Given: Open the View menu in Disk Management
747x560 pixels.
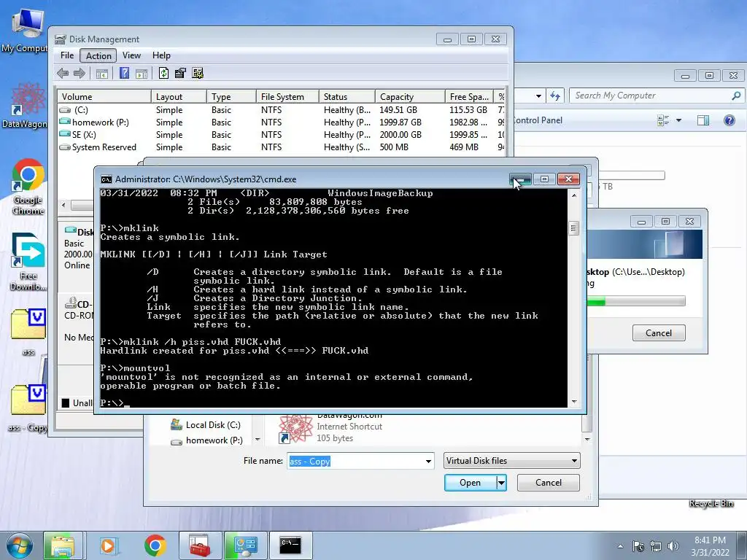Looking at the screenshot, I should [131, 55].
